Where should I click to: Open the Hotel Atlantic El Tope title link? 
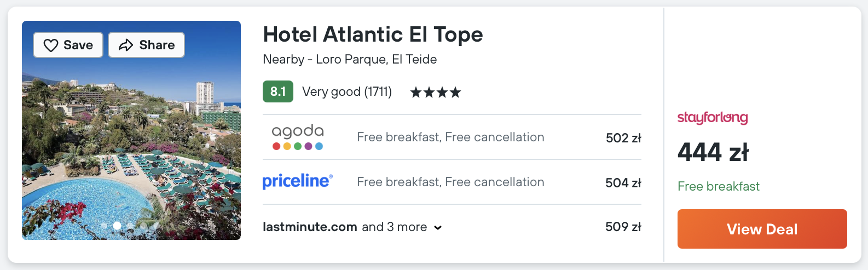(x=373, y=35)
